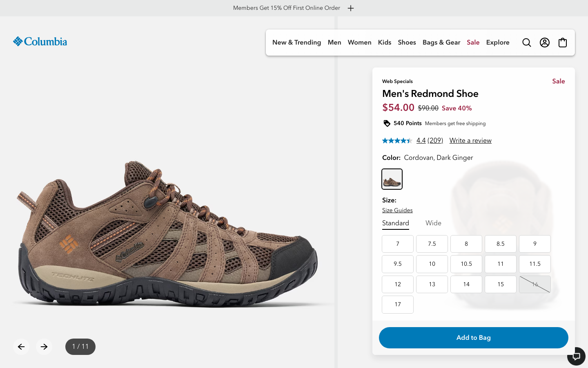This screenshot has height=368, width=588.
Task: Open the search icon in the header
Action: (527, 43)
